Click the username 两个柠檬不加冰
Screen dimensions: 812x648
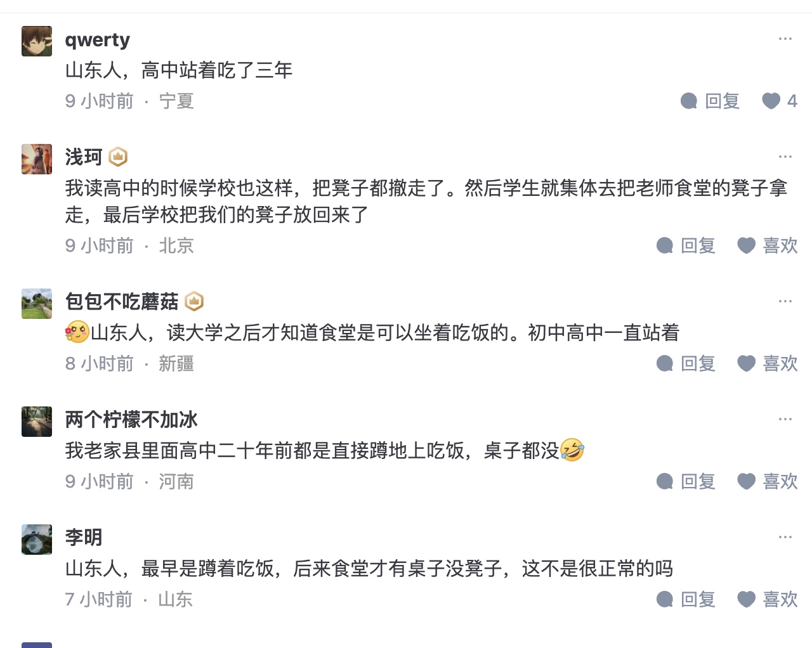pyautogui.click(x=131, y=419)
